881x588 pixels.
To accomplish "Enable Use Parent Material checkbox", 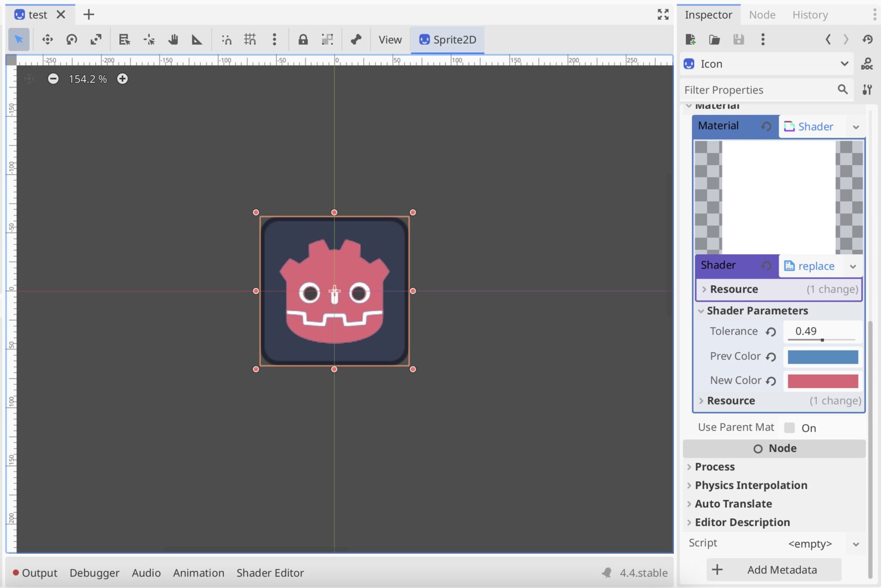I will (789, 428).
